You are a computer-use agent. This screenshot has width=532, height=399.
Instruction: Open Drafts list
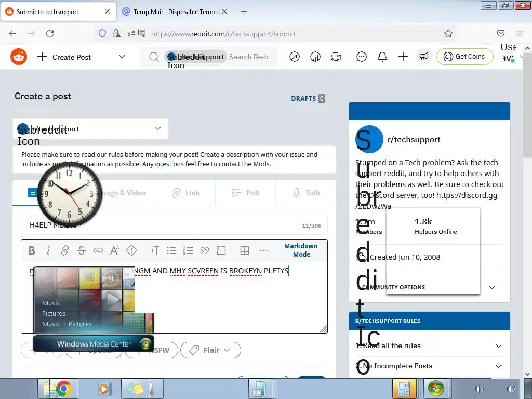(x=308, y=98)
